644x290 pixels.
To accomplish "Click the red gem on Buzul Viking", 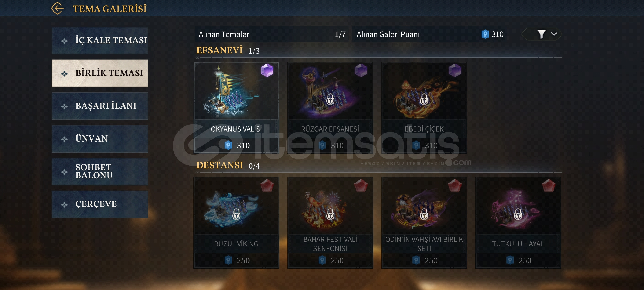I will [267, 186].
